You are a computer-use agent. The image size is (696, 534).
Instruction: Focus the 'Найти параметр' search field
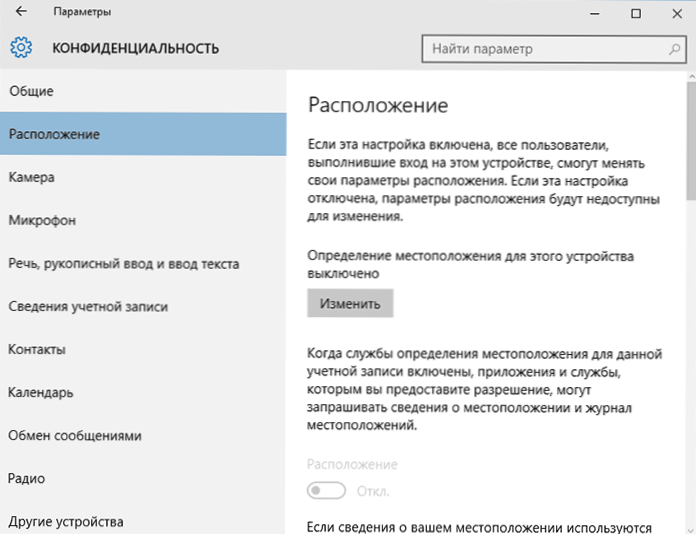[x=554, y=49]
